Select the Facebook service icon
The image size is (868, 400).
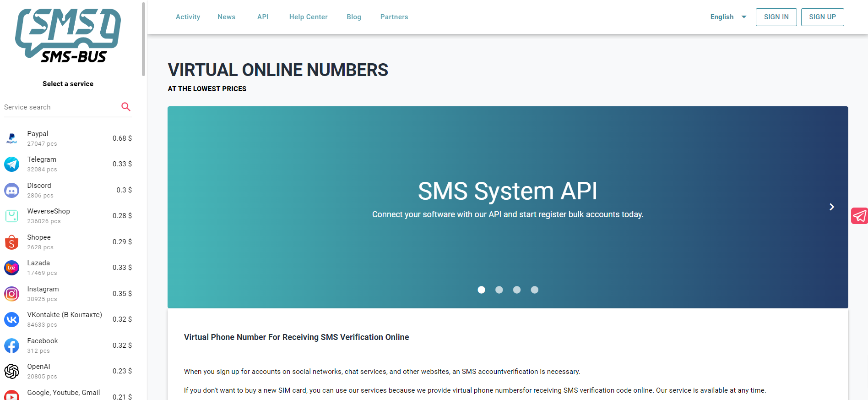[x=11, y=345]
